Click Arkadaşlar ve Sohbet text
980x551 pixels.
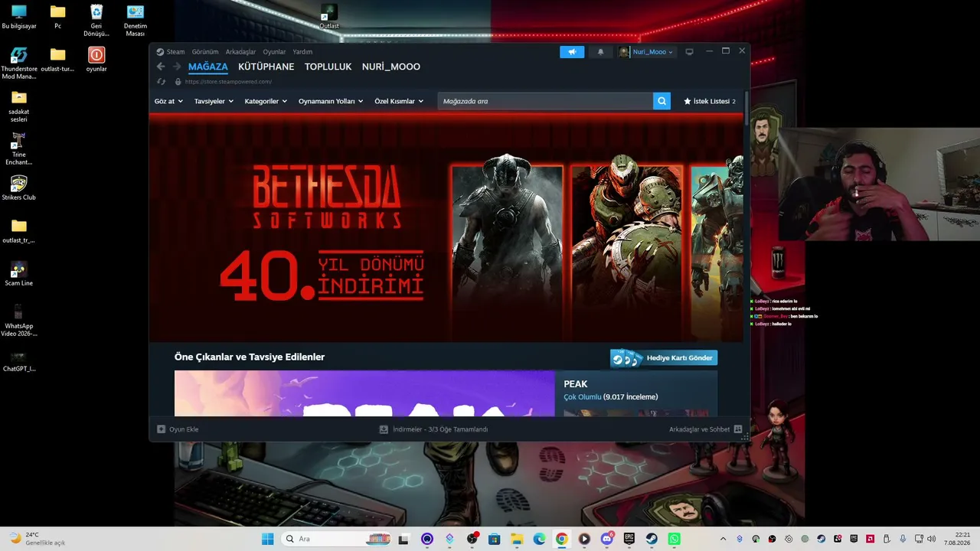(699, 429)
